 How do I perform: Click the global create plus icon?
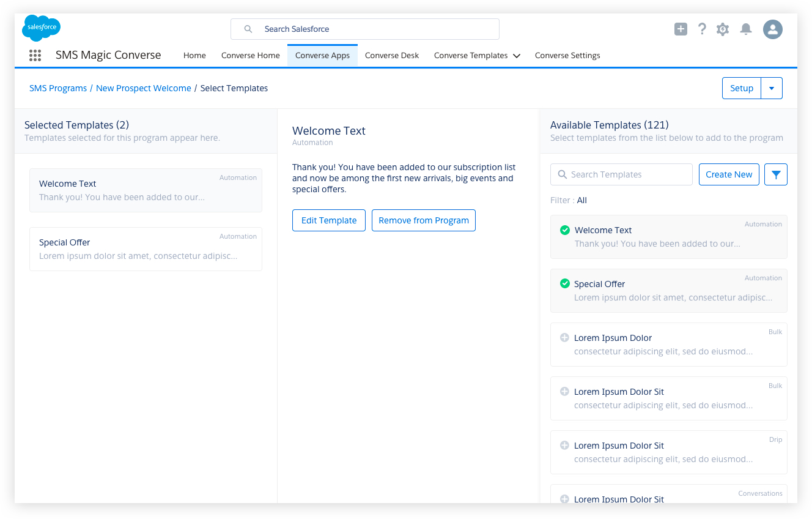(681, 29)
